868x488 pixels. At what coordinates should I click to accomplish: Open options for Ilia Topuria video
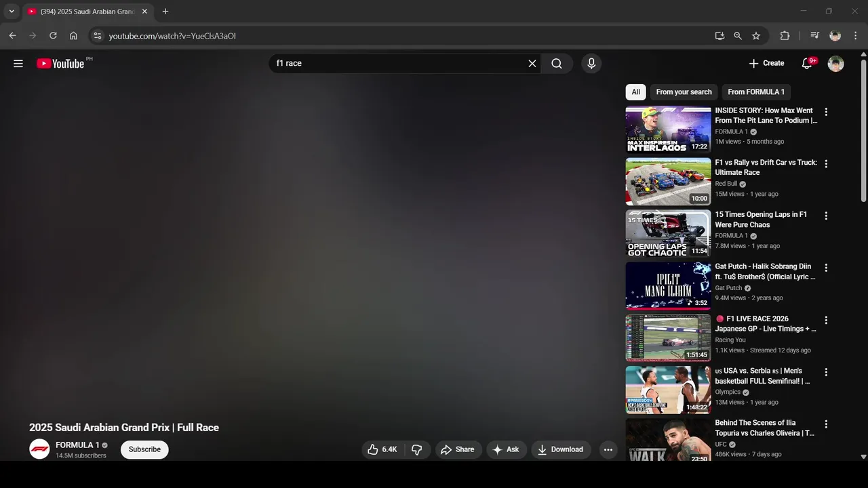tap(826, 424)
